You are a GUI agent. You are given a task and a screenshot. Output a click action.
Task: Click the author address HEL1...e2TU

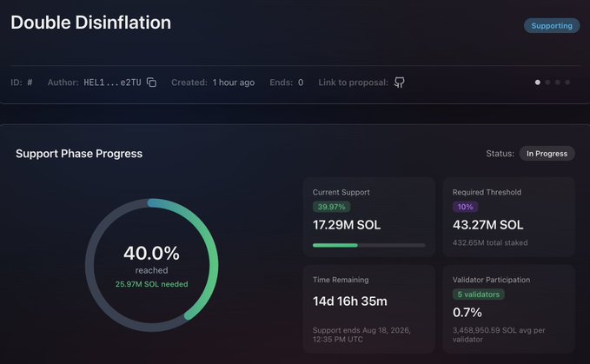[x=112, y=83]
